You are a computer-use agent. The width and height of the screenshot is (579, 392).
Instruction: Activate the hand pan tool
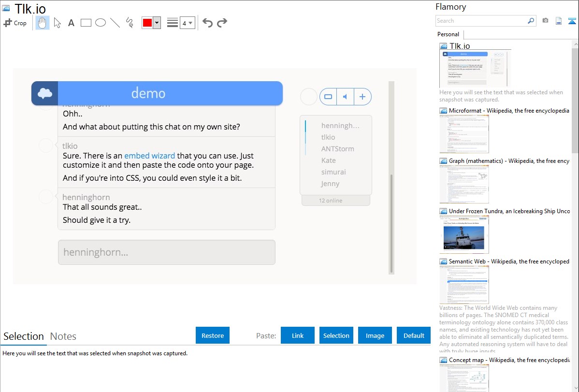tap(43, 23)
